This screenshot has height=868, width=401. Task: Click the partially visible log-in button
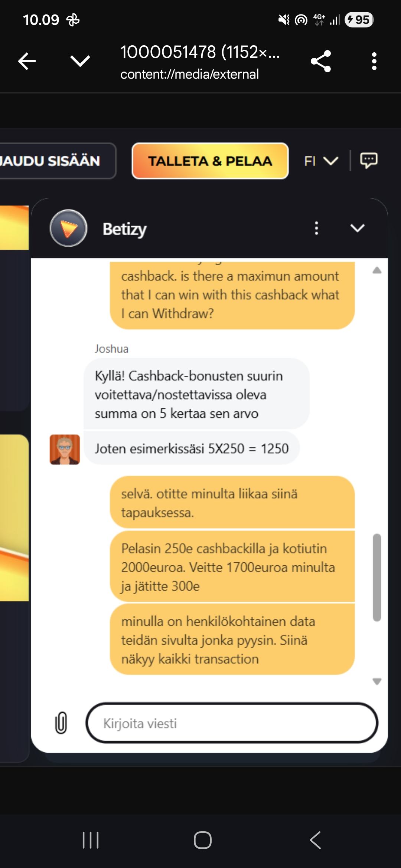pos(58,161)
